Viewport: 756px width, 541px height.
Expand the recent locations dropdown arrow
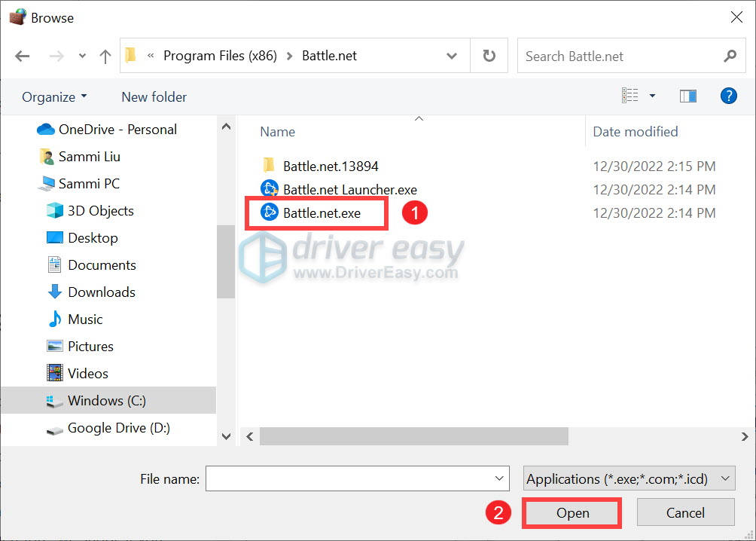[x=82, y=56]
